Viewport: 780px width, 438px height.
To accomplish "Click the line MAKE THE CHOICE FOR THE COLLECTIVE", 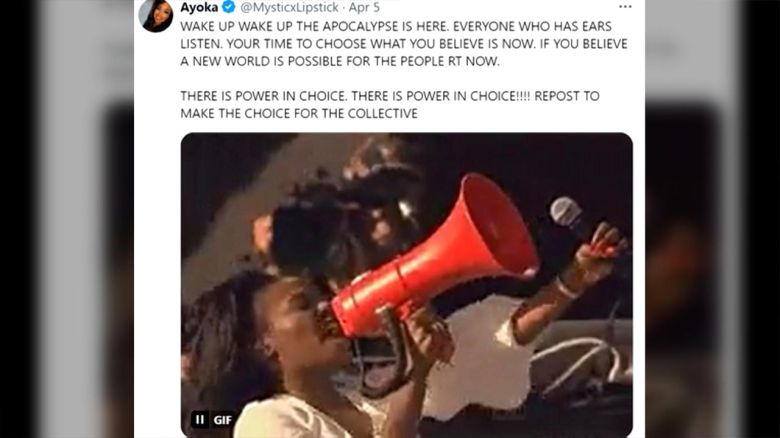I will pos(299,113).
